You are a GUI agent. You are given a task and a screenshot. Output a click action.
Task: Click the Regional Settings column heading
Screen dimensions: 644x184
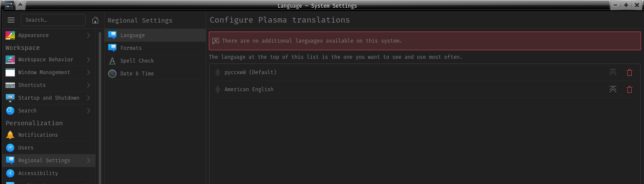140,20
